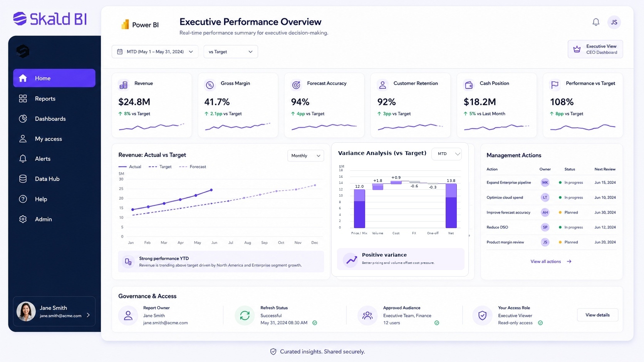
Task: Click the Home icon in sidebar
Action: [23, 78]
